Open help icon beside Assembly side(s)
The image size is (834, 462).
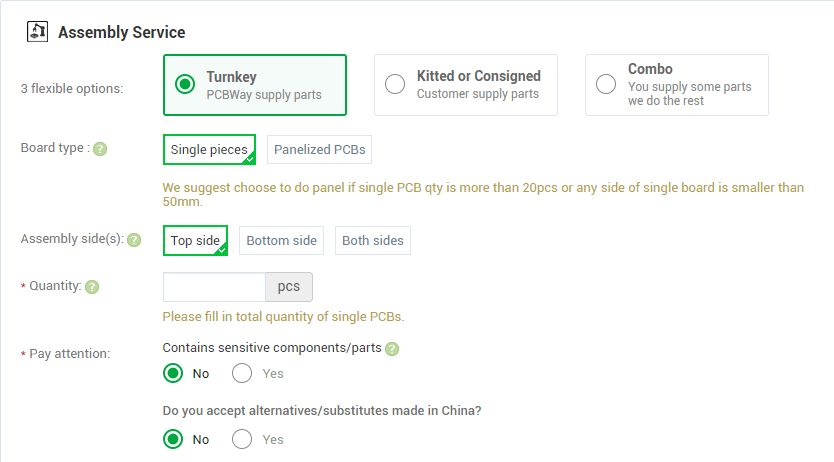coord(134,240)
